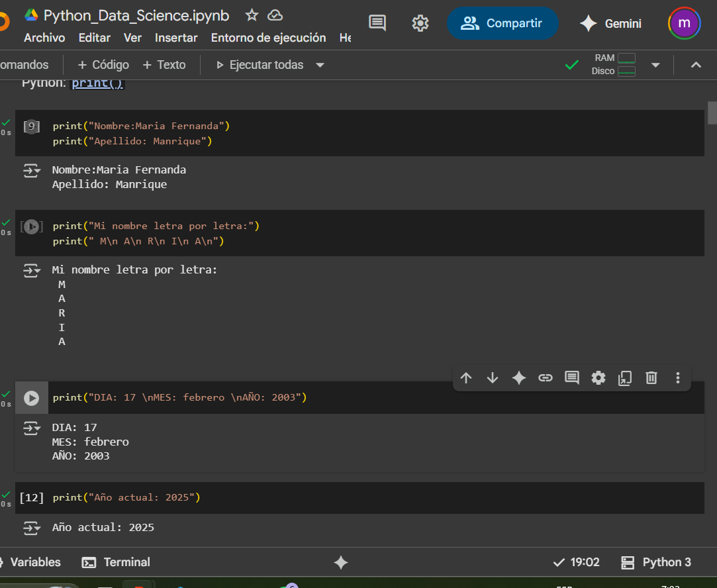Click output text 'Nombre:Maria Fernanda'
Viewport: 717px width, 588px height.
point(119,170)
